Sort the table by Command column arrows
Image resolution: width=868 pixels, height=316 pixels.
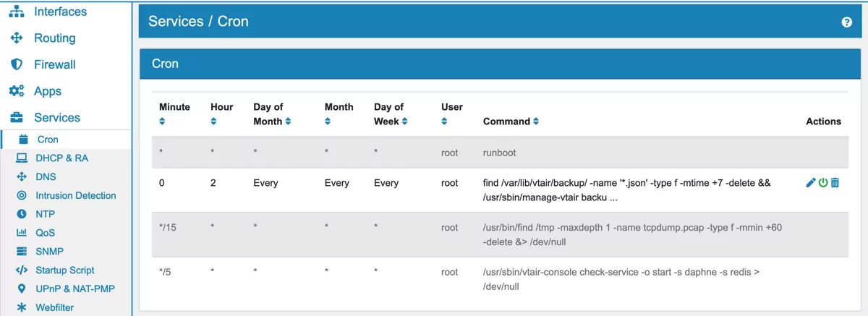click(x=536, y=121)
